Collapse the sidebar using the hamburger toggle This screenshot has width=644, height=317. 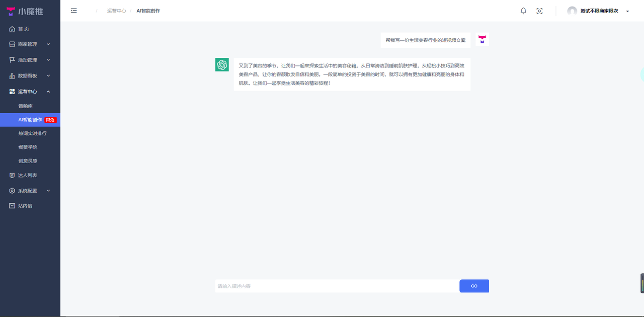73,10
